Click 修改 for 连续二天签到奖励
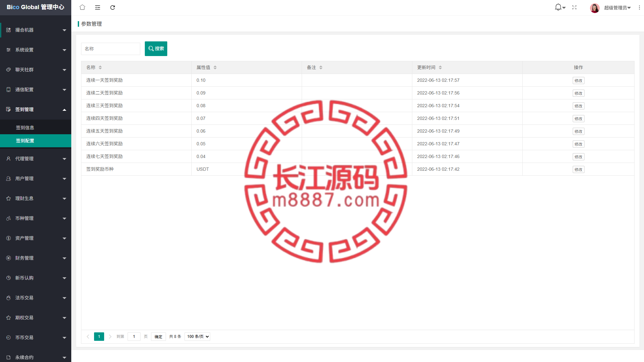Image resolution: width=644 pixels, height=362 pixels. (x=578, y=93)
